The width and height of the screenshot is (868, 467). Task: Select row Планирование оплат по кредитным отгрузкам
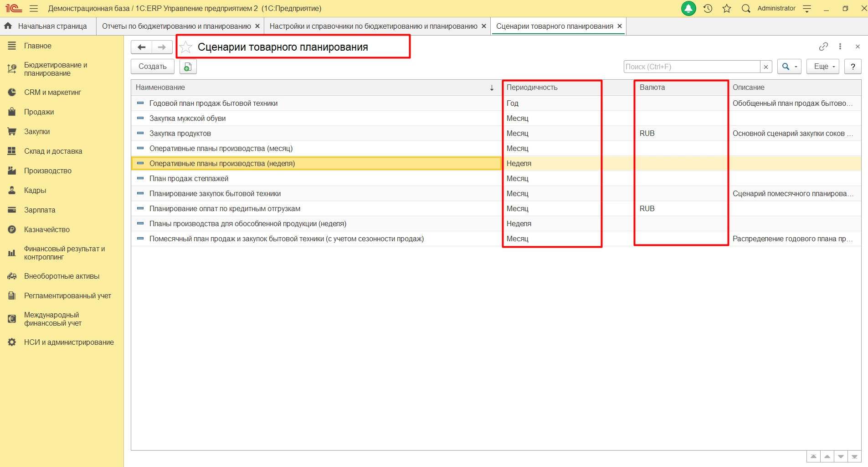coord(496,208)
